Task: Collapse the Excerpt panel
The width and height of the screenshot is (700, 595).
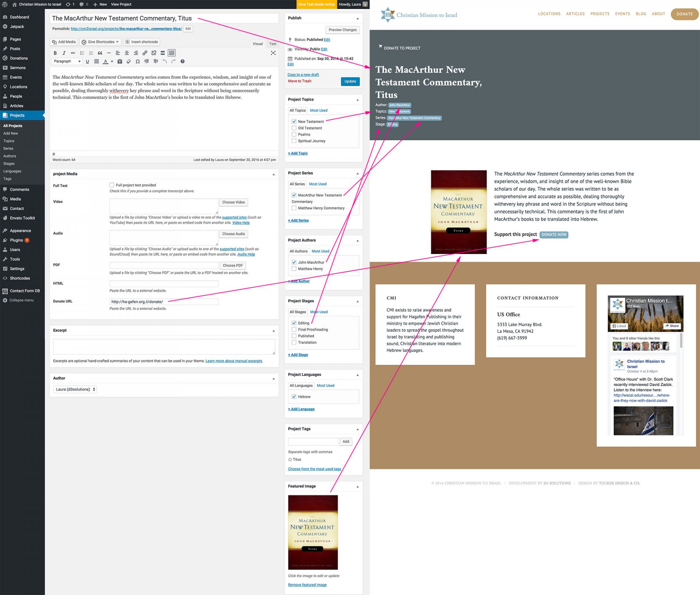Action: pyautogui.click(x=274, y=331)
